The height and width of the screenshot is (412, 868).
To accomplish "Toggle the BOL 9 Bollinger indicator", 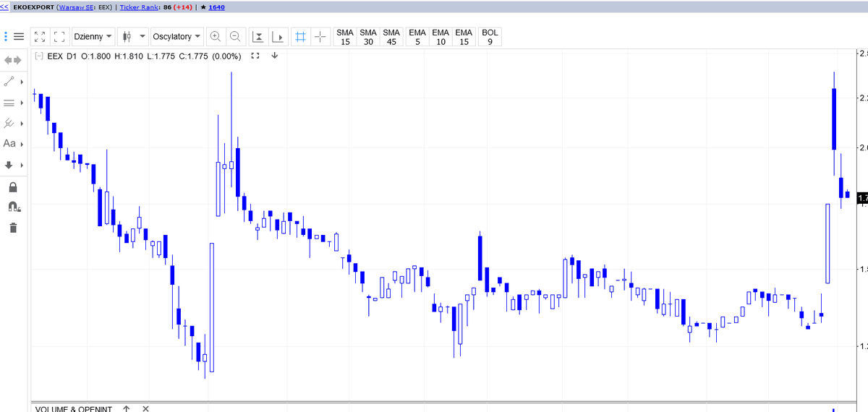I will point(490,37).
